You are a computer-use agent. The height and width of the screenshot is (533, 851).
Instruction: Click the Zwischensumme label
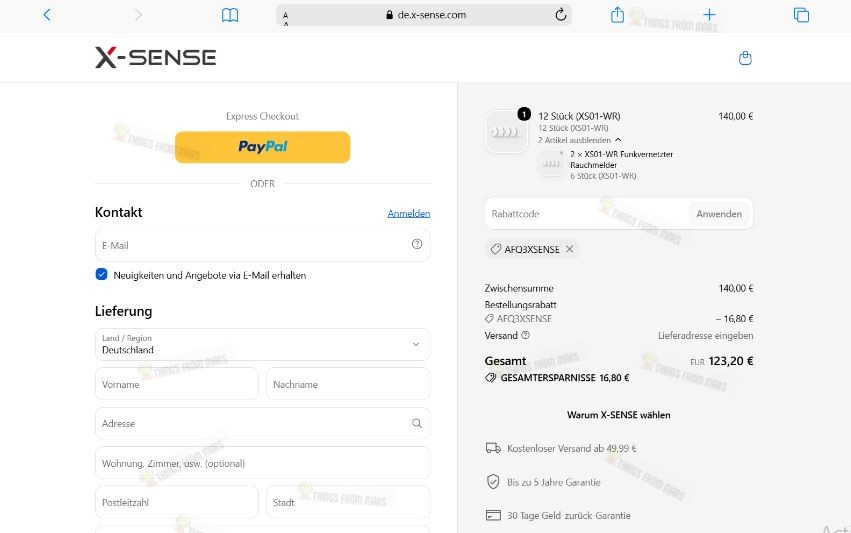tap(519, 288)
